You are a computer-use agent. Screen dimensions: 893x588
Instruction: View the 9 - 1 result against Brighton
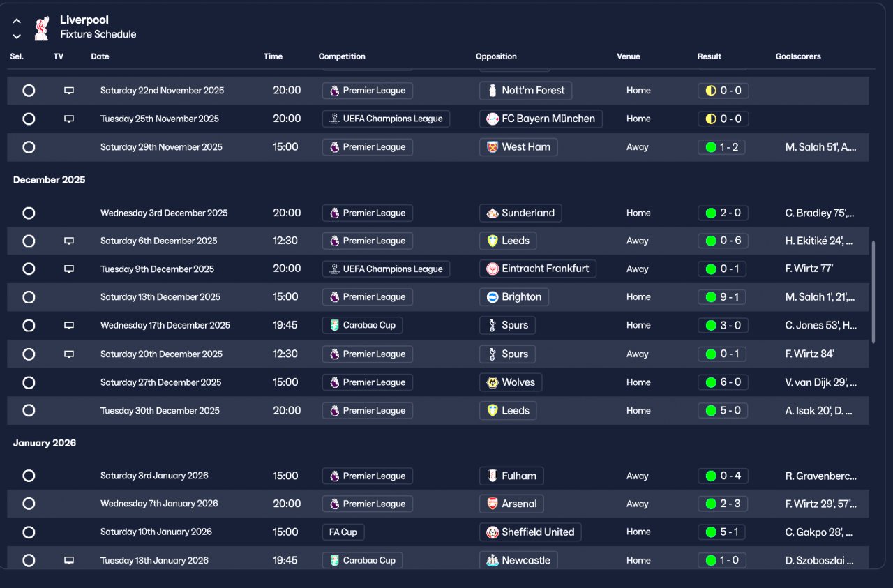[723, 297]
